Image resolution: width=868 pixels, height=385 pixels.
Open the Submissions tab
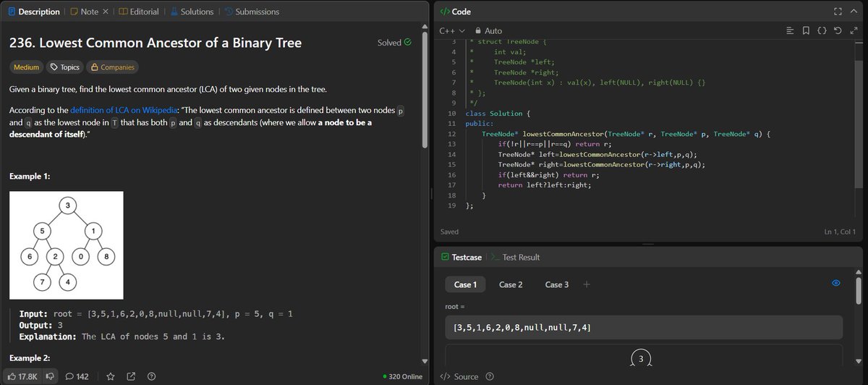(252, 12)
